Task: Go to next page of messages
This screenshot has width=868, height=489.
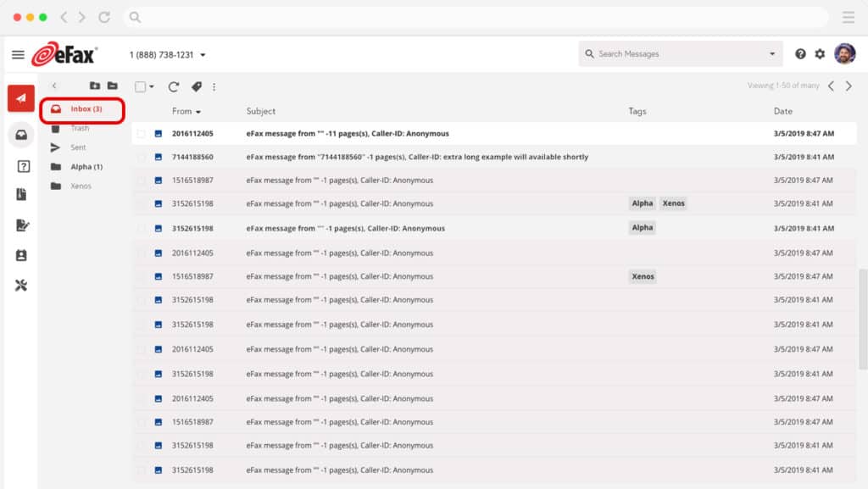Action: pos(849,86)
